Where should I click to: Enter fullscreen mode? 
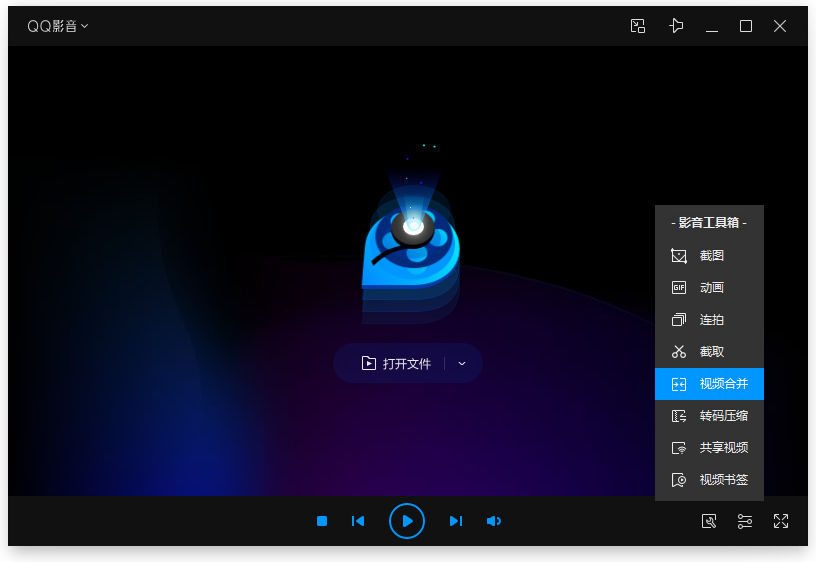[781, 521]
